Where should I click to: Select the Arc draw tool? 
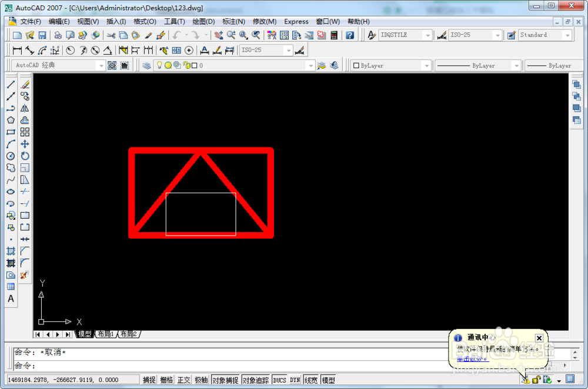tap(11, 145)
